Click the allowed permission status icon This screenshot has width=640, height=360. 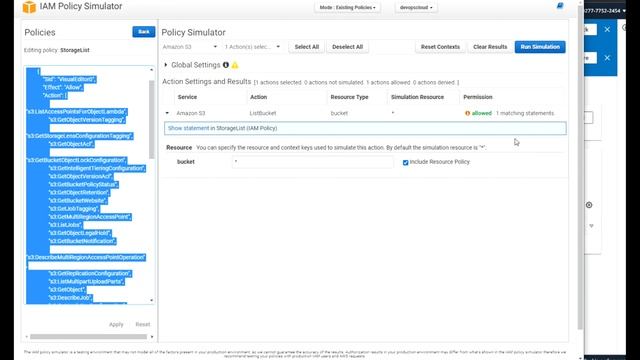(467, 113)
